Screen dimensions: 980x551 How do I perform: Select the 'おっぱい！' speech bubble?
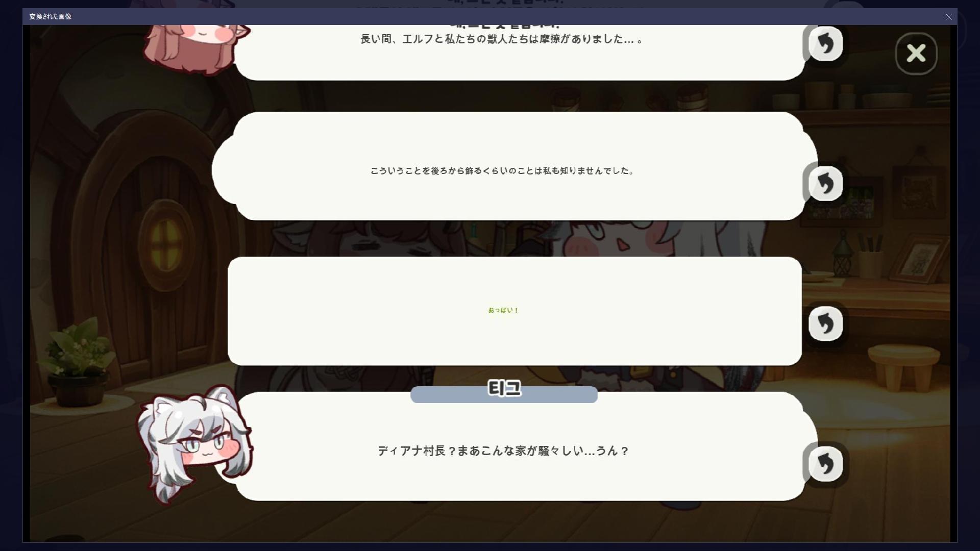click(x=514, y=311)
